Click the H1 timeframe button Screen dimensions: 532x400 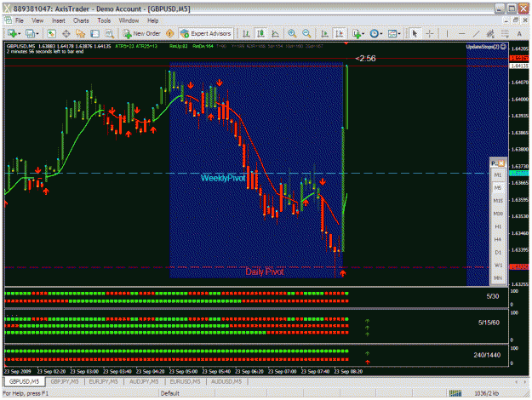click(498, 226)
